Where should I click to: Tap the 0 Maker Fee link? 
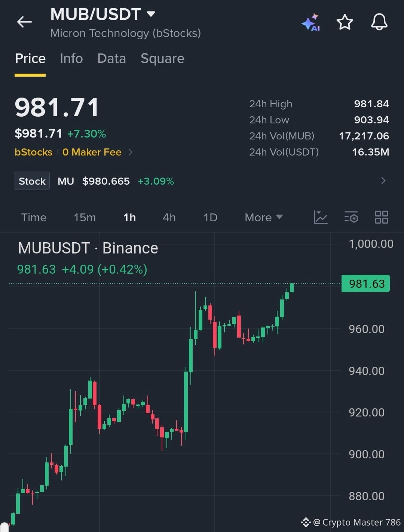point(92,152)
